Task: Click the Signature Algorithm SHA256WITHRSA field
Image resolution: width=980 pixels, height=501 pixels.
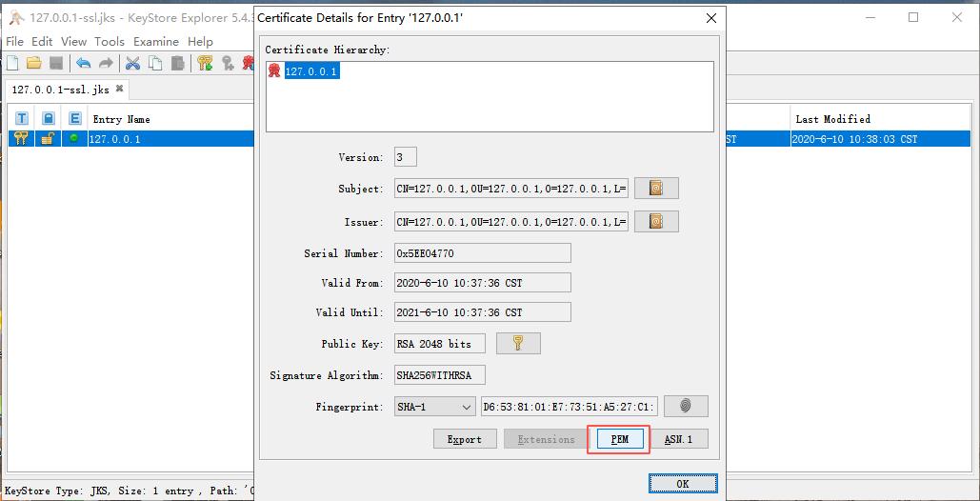Action: (440, 375)
